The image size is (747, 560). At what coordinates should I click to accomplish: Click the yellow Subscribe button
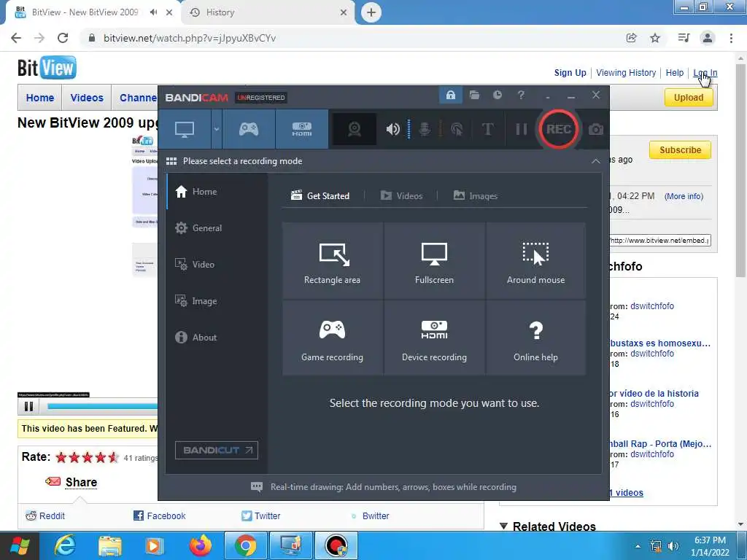tap(680, 150)
